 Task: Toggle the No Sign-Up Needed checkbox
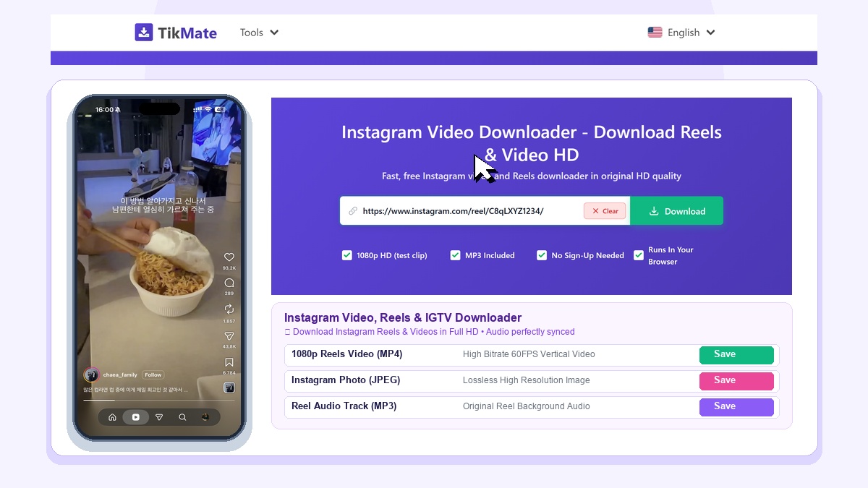click(x=542, y=255)
